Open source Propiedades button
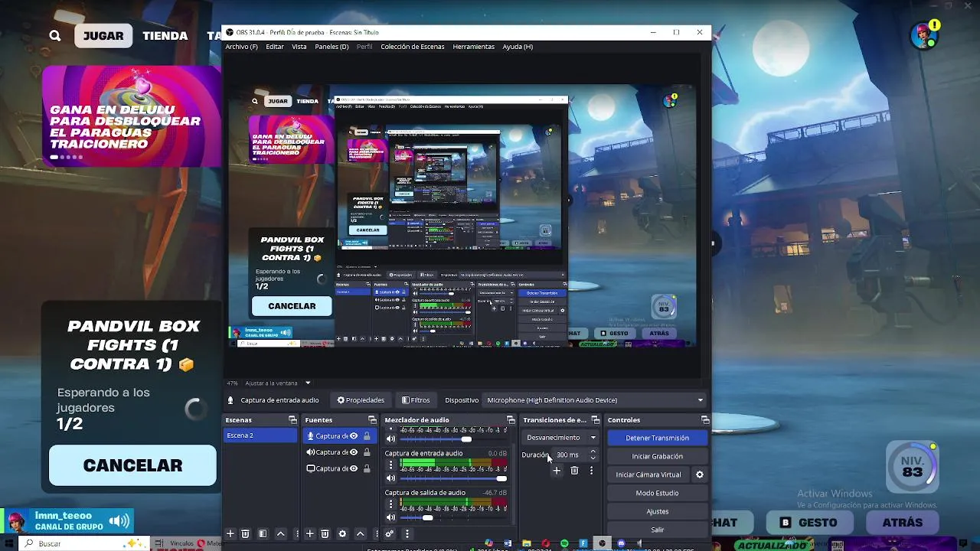980x551 pixels. pyautogui.click(x=361, y=400)
